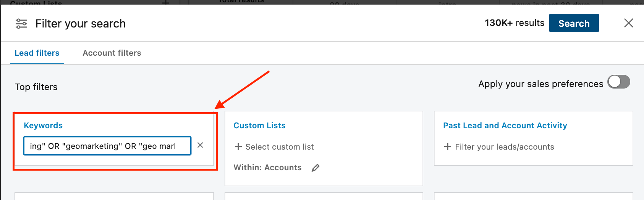Viewport: 644px width, 200px height.
Task: Expand the Custom Lists filter heading
Action: click(259, 126)
